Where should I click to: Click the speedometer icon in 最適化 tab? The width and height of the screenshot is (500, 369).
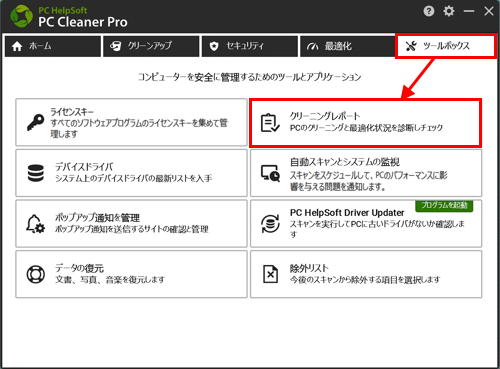(x=312, y=46)
